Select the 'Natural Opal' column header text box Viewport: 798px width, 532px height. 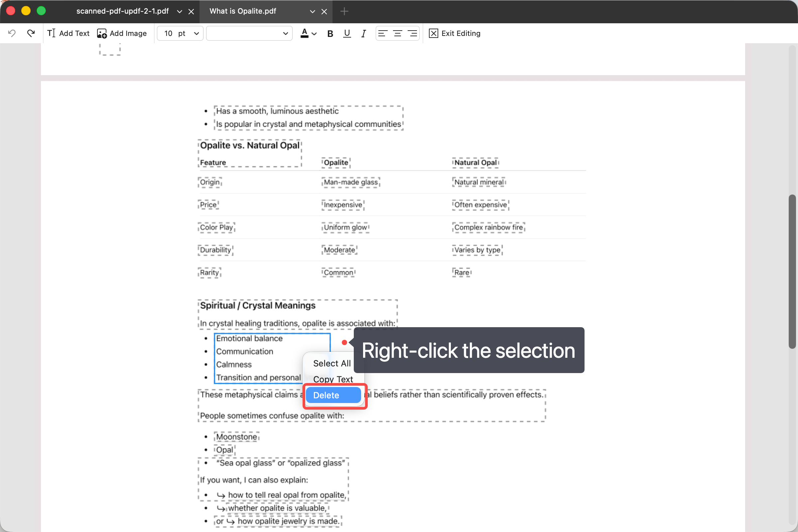[x=475, y=163]
